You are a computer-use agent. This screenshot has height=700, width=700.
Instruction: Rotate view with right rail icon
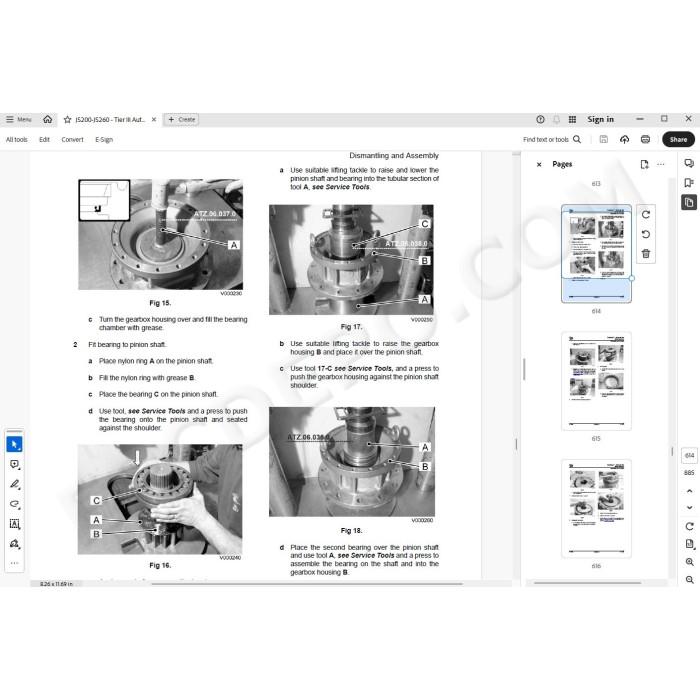pos(689,526)
